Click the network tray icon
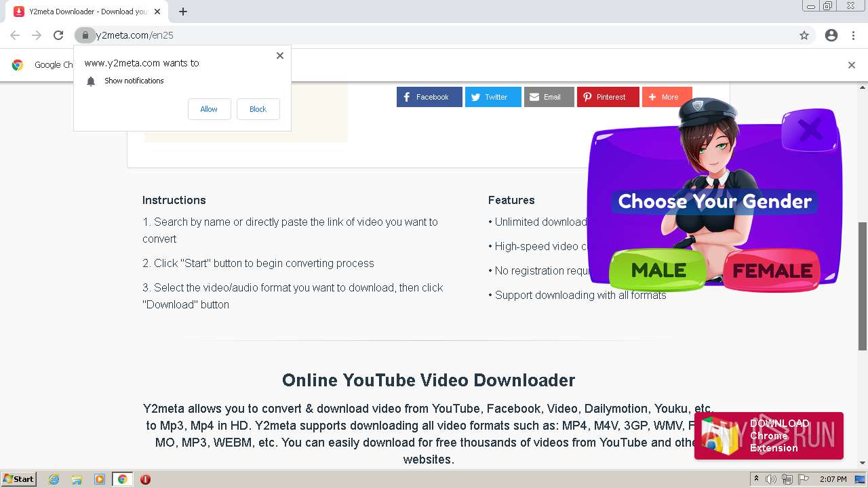Viewport: 868px width, 488px height. 787,479
